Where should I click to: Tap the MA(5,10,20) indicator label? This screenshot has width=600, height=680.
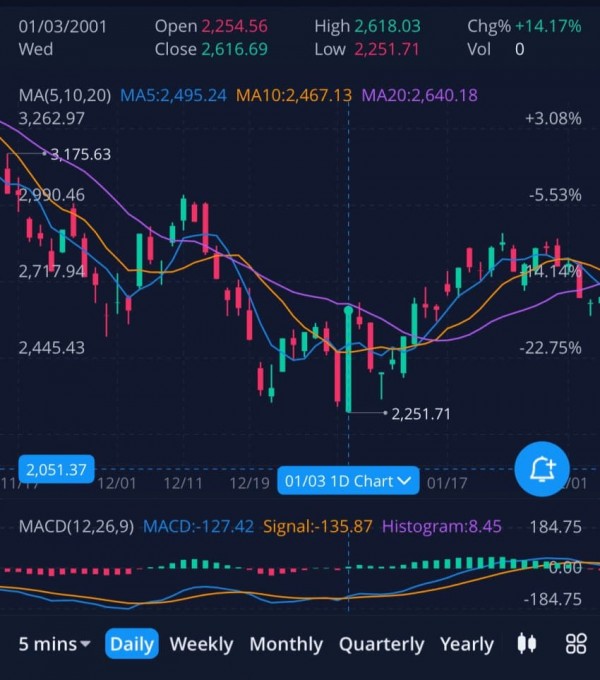coord(65,95)
